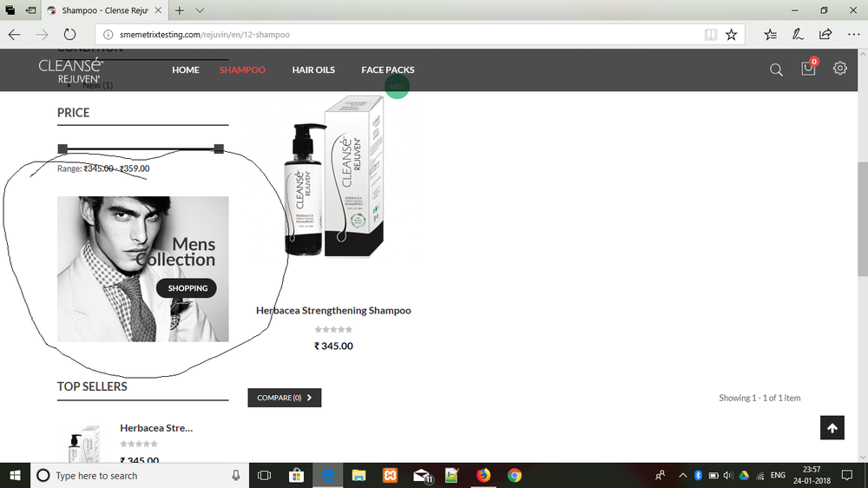Click the browser back arrow

tap(15, 35)
